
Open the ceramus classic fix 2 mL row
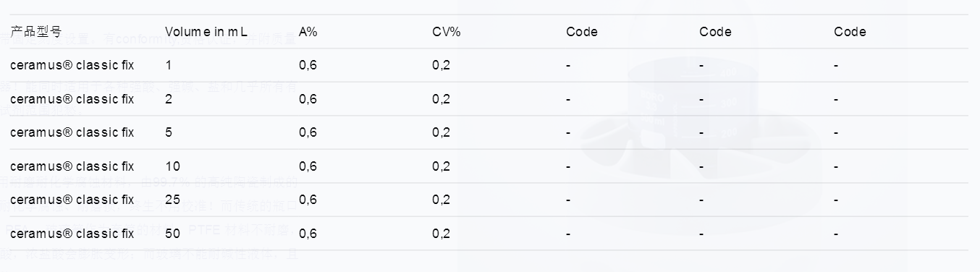pyautogui.click(x=489, y=99)
